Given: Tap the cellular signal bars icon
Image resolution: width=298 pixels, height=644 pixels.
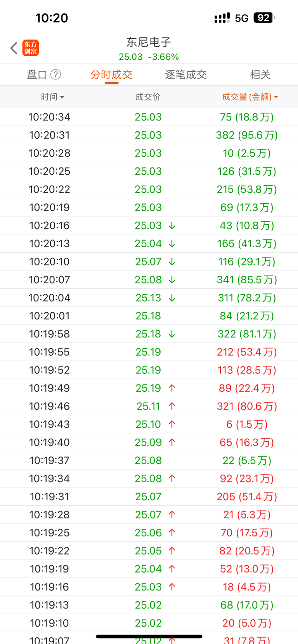Looking at the screenshot, I should 222,18.
